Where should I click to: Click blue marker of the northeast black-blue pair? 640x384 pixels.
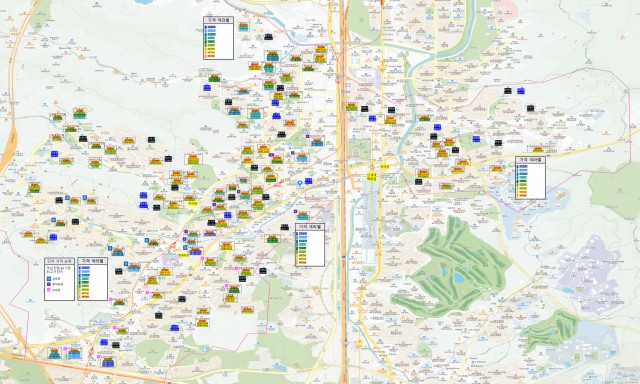[521, 91]
